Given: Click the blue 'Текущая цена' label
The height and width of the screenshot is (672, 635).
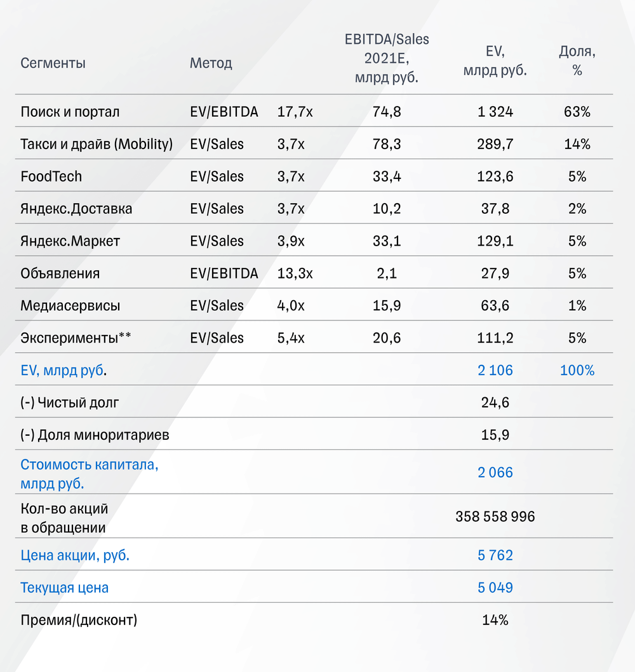Looking at the screenshot, I should point(64,588).
